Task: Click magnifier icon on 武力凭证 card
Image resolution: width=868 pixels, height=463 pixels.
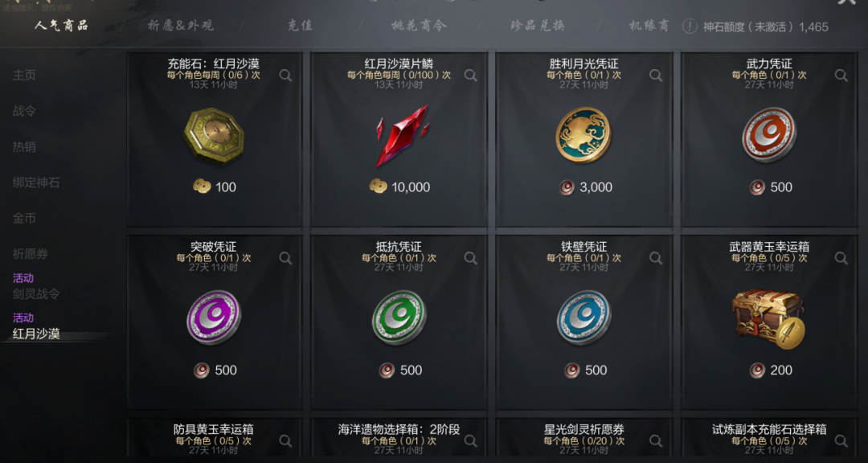Action: [841, 76]
